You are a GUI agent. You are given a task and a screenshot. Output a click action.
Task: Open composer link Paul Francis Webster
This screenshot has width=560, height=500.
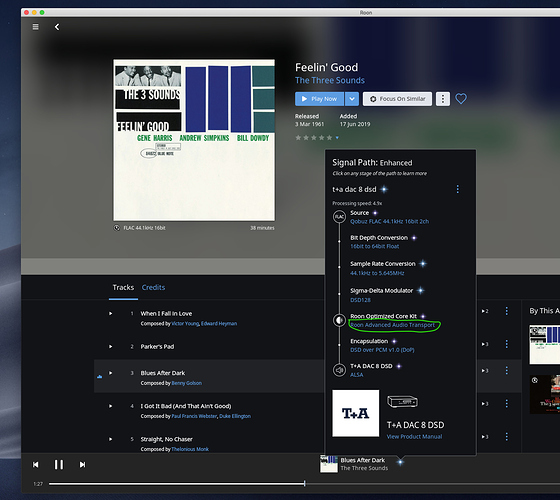pos(194,416)
